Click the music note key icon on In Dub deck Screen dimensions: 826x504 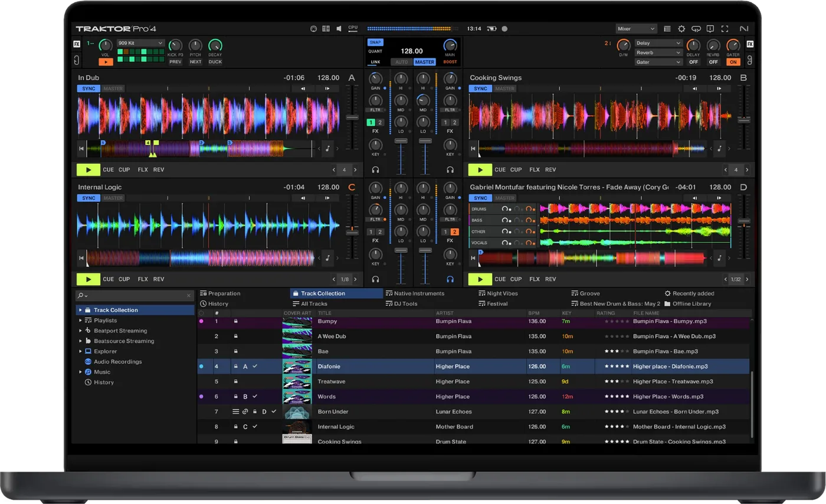328,149
